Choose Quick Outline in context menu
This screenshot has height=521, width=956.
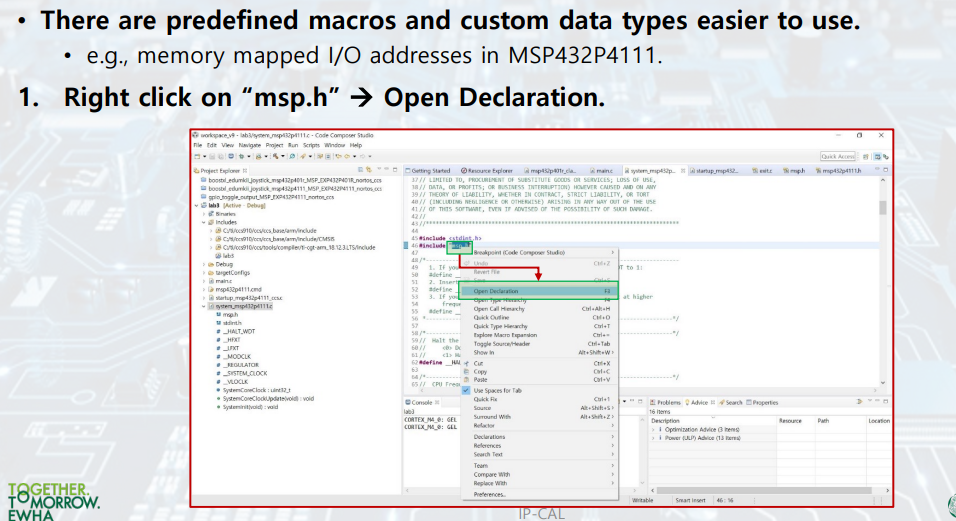pos(539,317)
